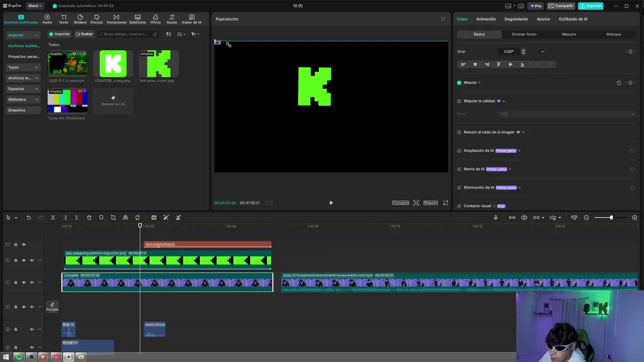Select the Kick.com/mehieeel text clip in timeline
This screenshot has width=644, height=362.
[x=208, y=244]
